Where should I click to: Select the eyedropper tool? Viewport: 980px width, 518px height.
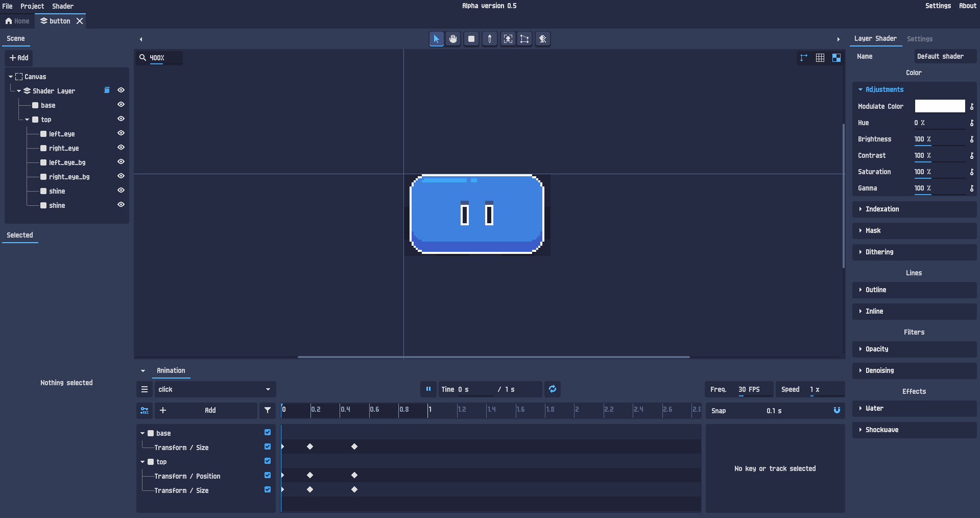point(490,39)
